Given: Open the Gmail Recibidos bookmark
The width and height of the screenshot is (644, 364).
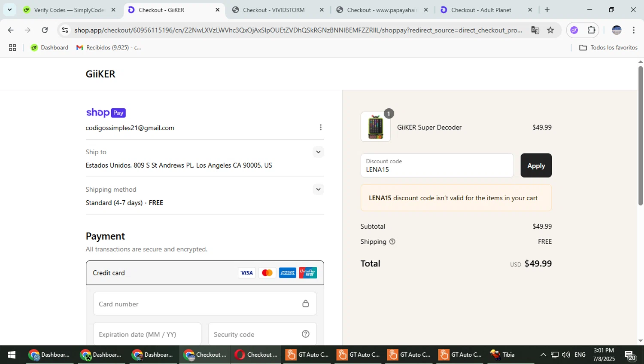Looking at the screenshot, I should click(109, 48).
